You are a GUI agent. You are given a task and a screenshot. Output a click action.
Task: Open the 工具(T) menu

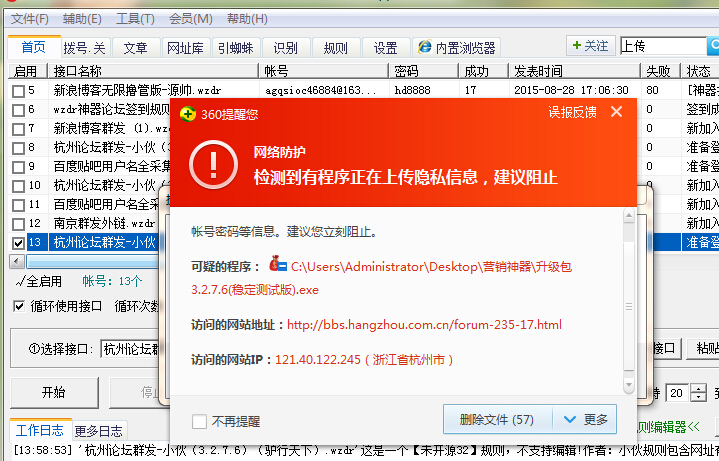pyautogui.click(x=135, y=19)
